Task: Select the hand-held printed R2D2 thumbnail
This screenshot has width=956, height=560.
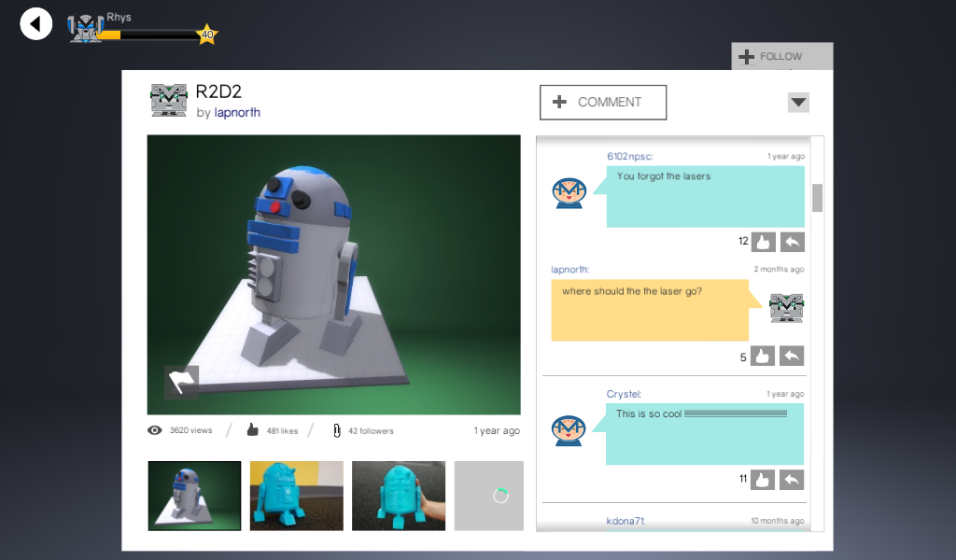Action: 399,496
